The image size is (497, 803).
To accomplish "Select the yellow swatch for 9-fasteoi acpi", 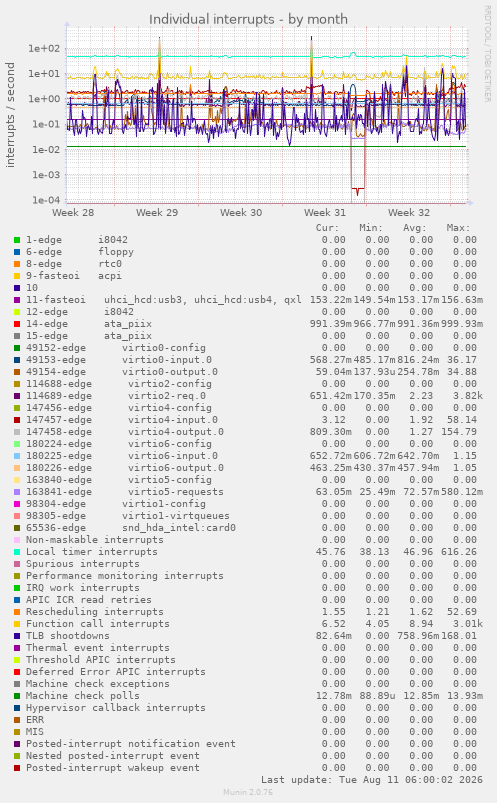I will pos(17,276).
